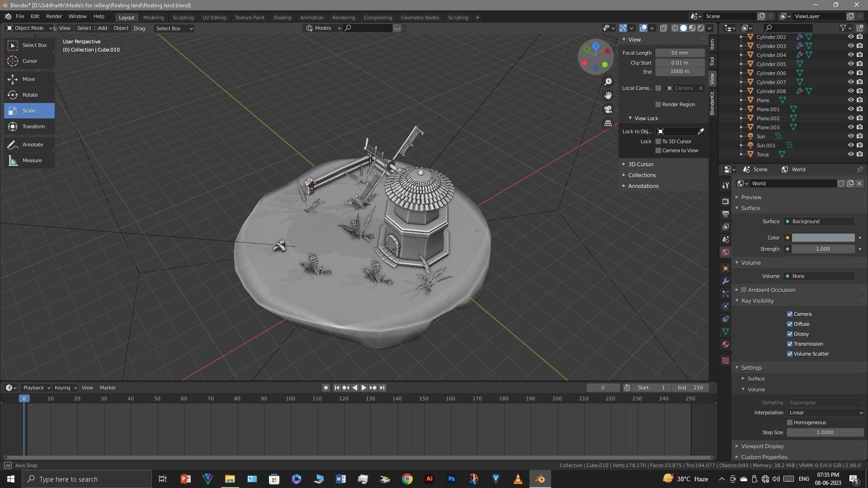Select the Rotate tool
The width and height of the screenshot is (868, 488).
29,95
